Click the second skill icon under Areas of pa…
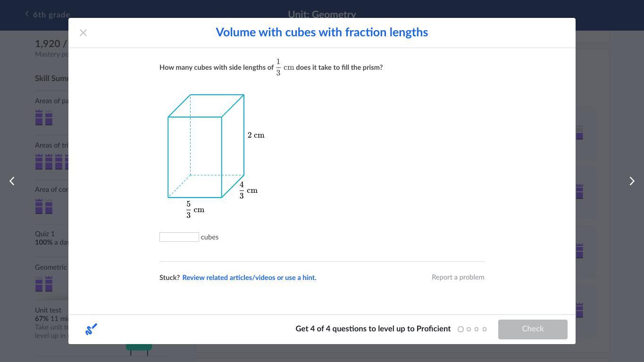 (x=49, y=117)
